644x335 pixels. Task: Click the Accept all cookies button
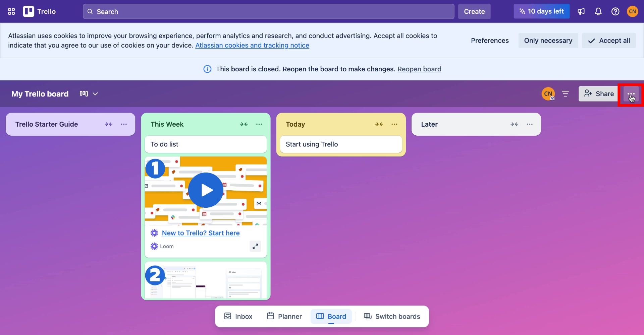609,40
